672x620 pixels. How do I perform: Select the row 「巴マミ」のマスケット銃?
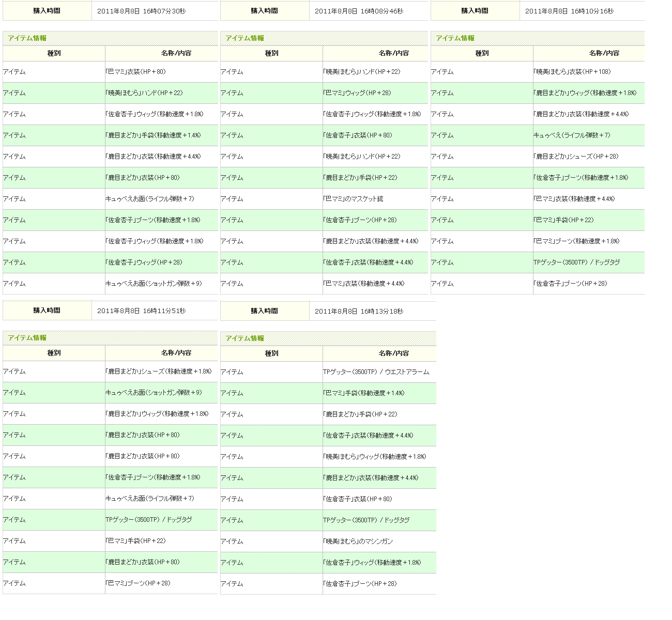(x=324, y=199)
